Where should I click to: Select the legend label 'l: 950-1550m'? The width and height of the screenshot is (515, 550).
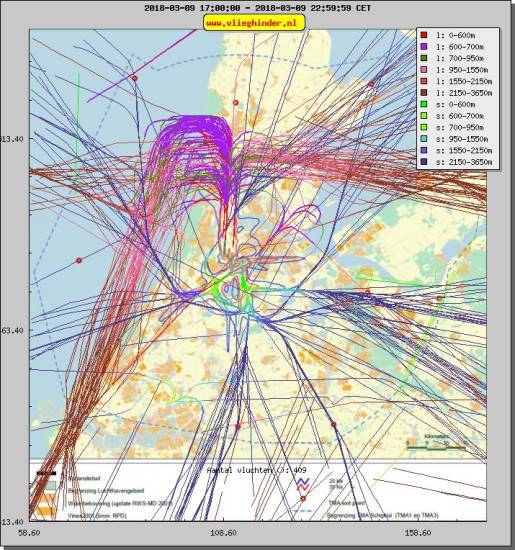point(462,70)
